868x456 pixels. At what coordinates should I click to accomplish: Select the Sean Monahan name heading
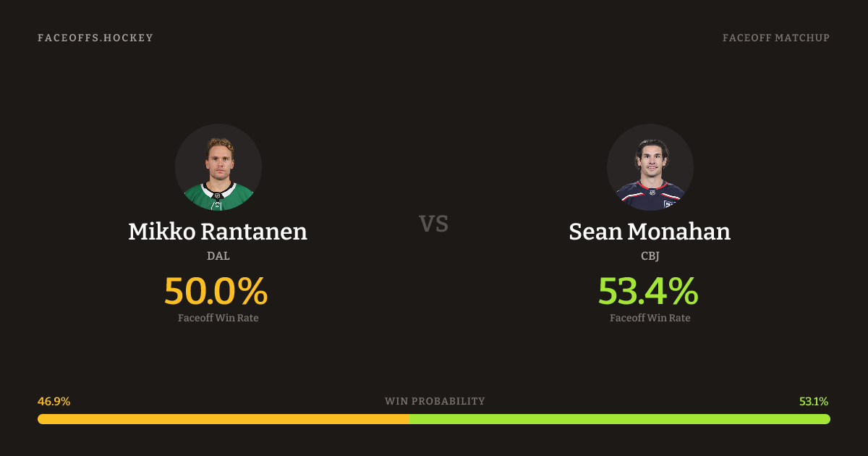pyautogui.click(x=650, y=232)
